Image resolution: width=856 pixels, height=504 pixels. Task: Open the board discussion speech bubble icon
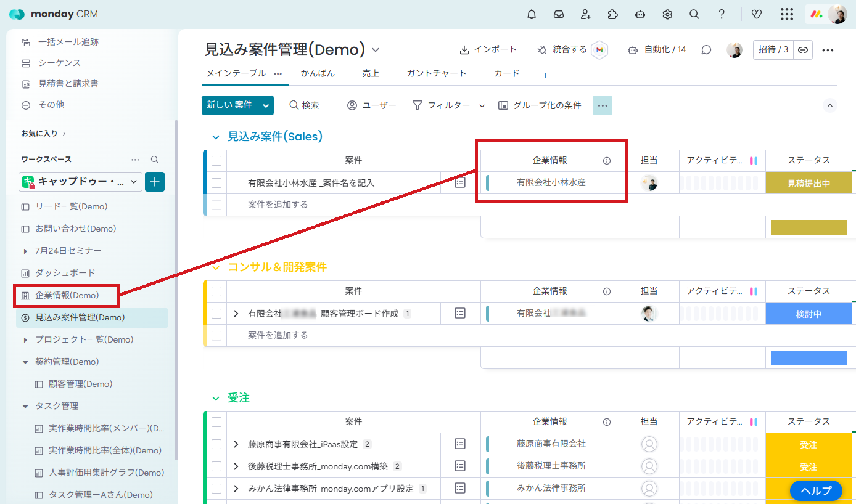tap(706, 50)
